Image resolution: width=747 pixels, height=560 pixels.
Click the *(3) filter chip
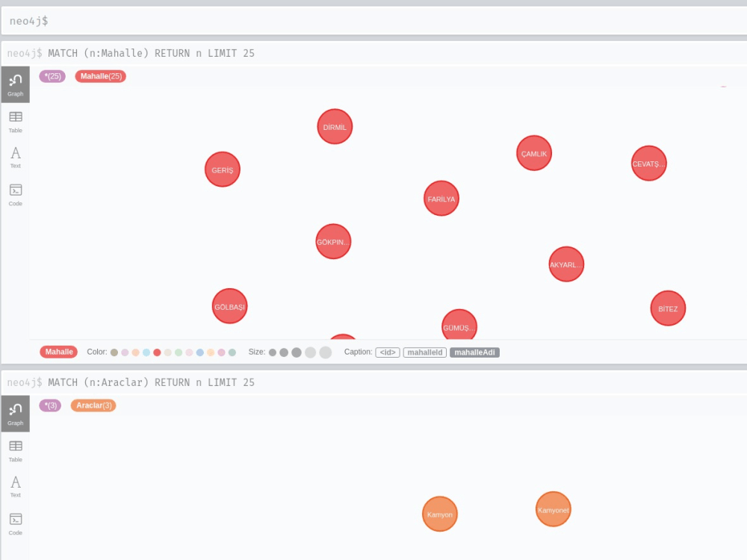pyautogui.click(x=50, y=405)
